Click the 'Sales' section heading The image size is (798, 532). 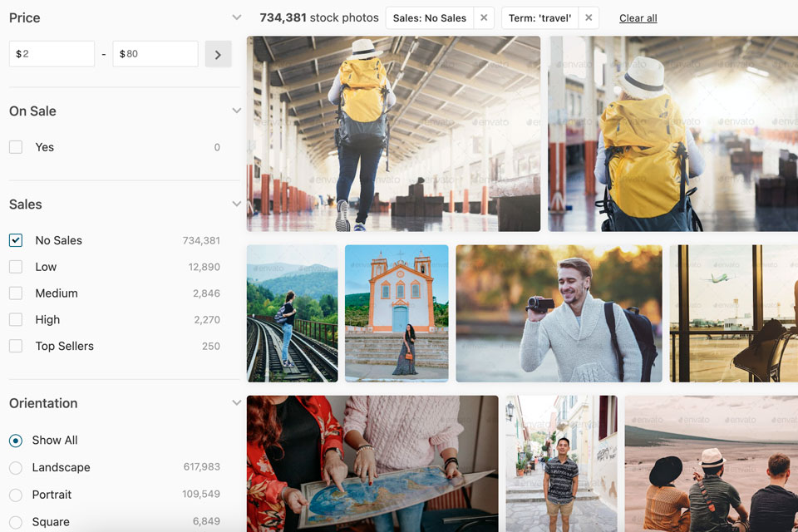click(x=26, y=204)
